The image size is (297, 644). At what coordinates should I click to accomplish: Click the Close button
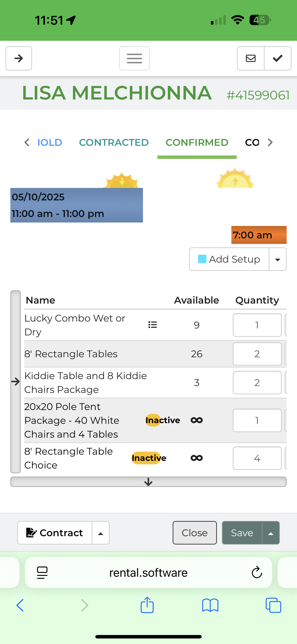[x=195, y=533]
